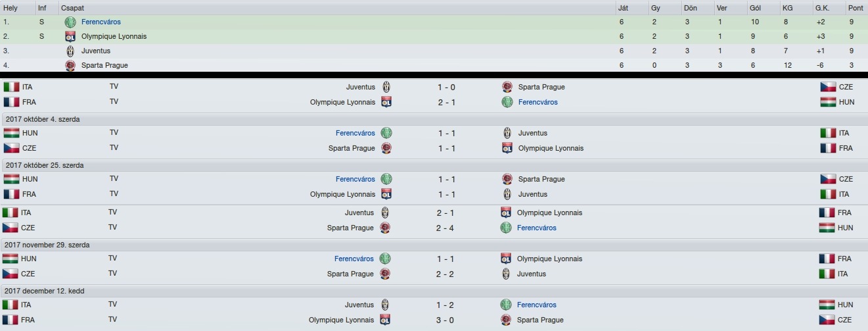Click Olympique Lyonnais badge in standings table
The image size is (868, 331).
[70, 36]
